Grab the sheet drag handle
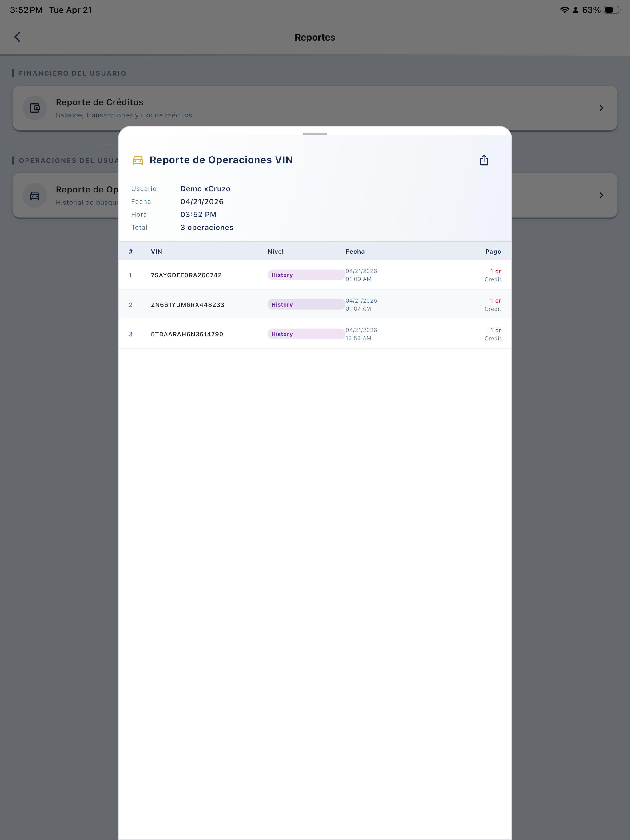The image size is (630, 840). (315, 134)
